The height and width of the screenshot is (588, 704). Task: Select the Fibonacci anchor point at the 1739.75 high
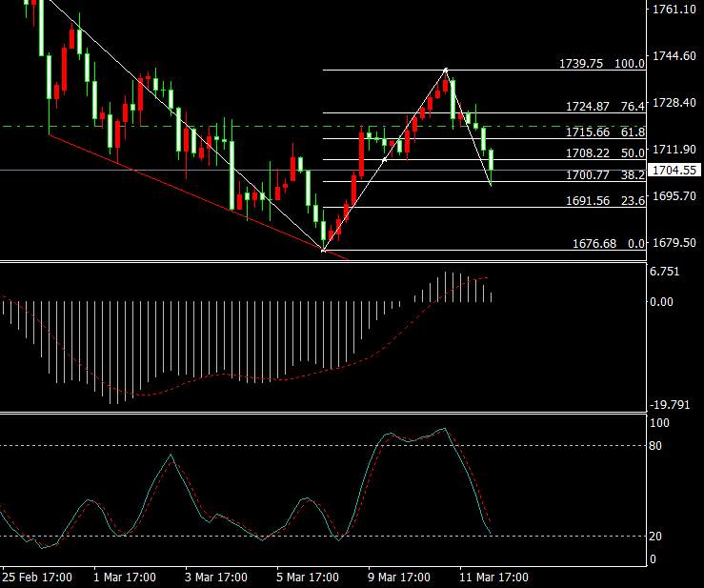click(446, 70)
